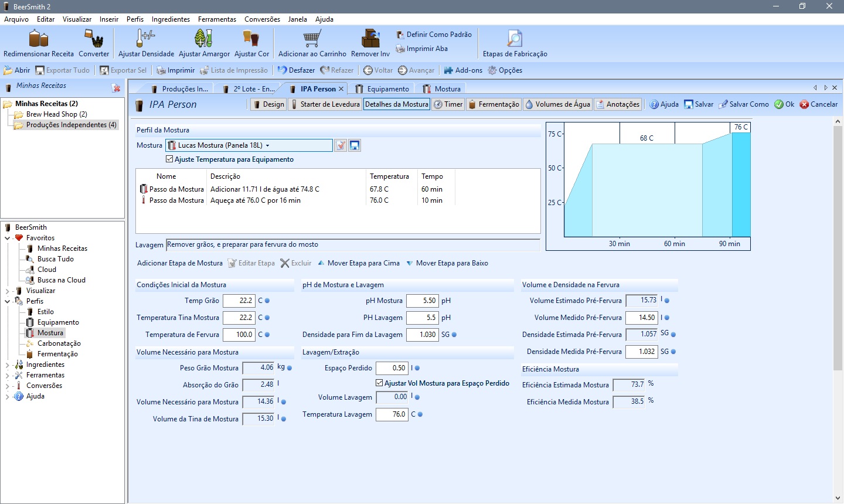Open the Arquivo menu
The height and width of the screenshot is (504, 844).
[x=16, y=19]
